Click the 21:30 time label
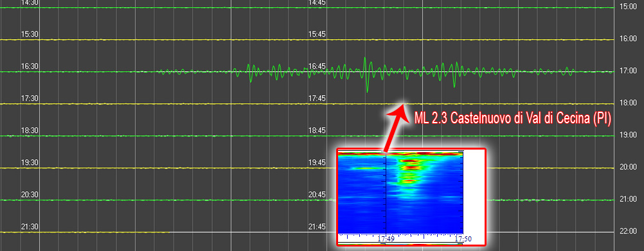644x251 pixels. tap(30, 227)
